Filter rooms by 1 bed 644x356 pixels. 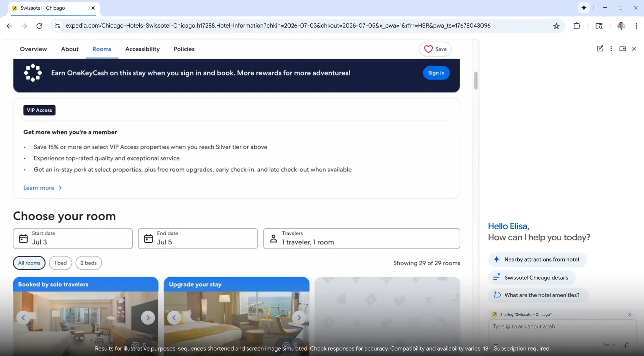click(61, 263)
